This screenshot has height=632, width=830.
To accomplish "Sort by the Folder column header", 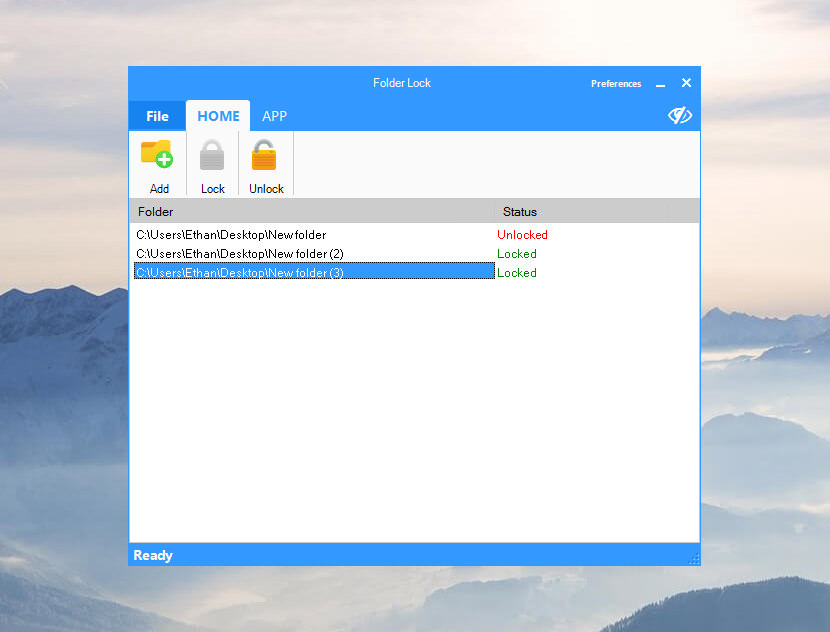I will coord(312,212).
